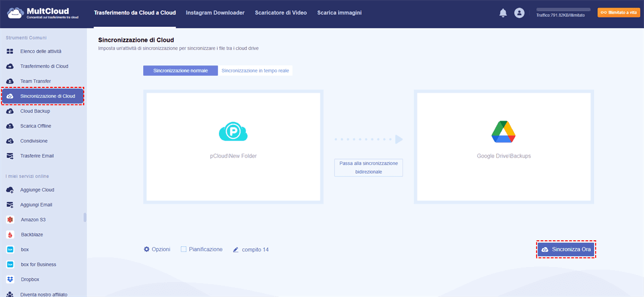This screenshot has height=297, width=644.
Task: Open Elenco delle attività in sidebar
Action: point(41,51)
